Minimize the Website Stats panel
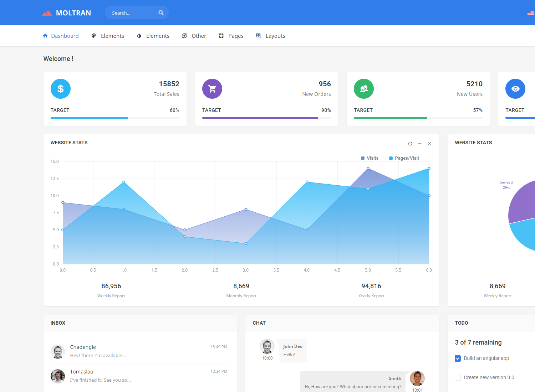This screenshot has width=535, height=392. [420, 144]
